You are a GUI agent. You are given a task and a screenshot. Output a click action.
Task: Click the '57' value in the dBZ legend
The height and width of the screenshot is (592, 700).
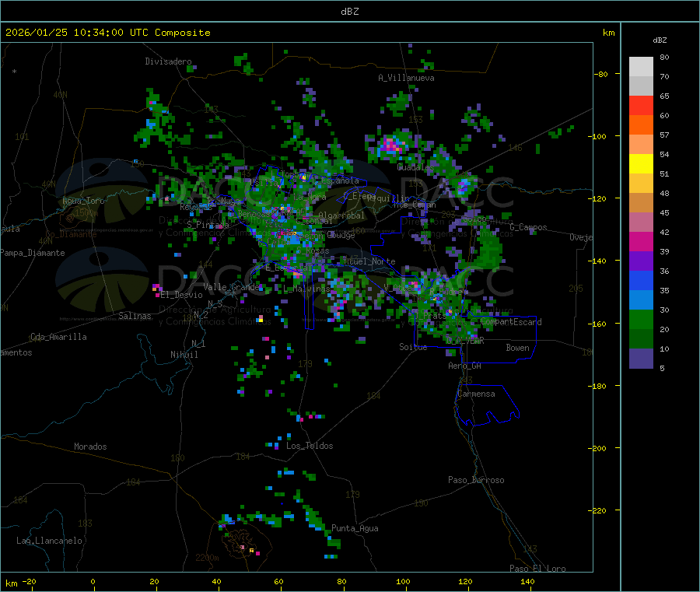[x=664, y=135]
